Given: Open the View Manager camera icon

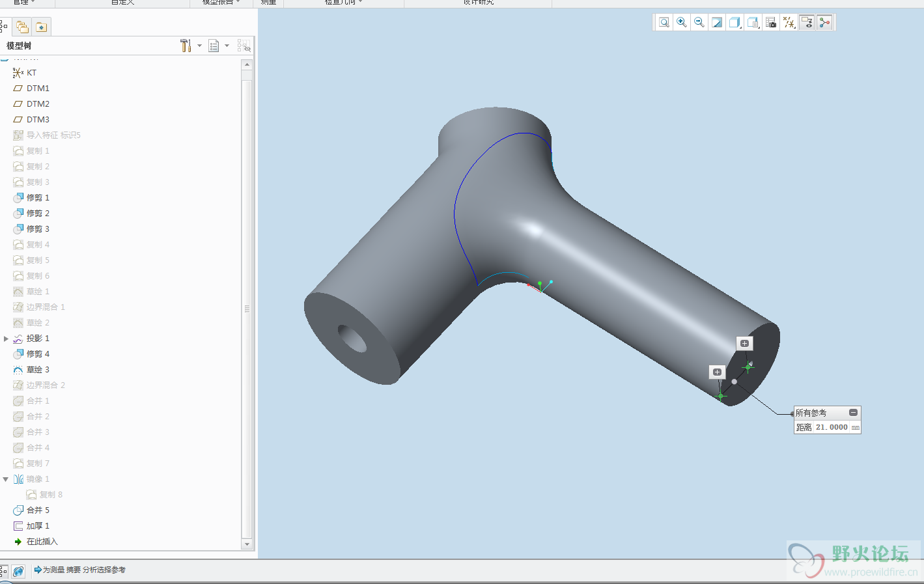Looking at the screenshot, I should pos(771,23).
